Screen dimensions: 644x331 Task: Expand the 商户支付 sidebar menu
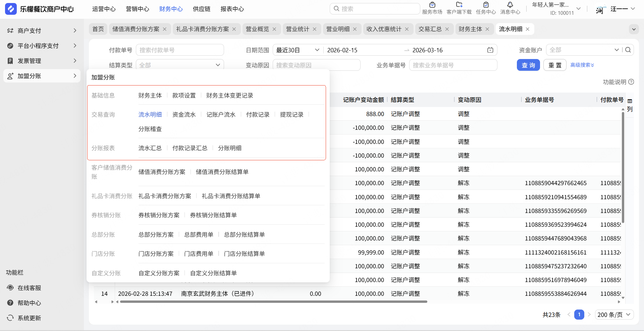[42, 31]
